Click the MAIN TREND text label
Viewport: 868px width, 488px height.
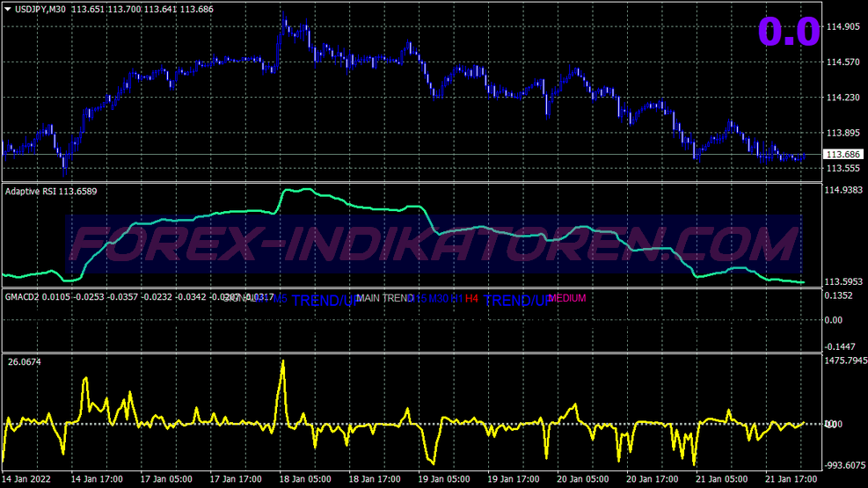(384, 298)
